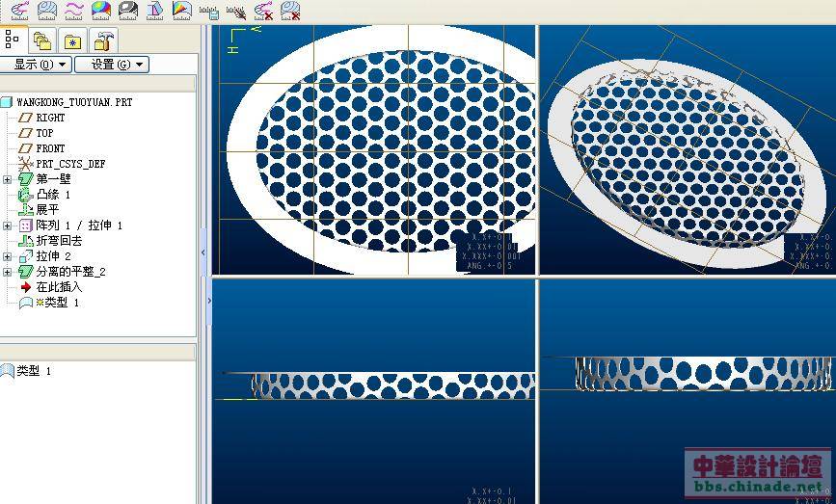Select the FRONT datum plane
836x504 pixels.
pos(50,148)
